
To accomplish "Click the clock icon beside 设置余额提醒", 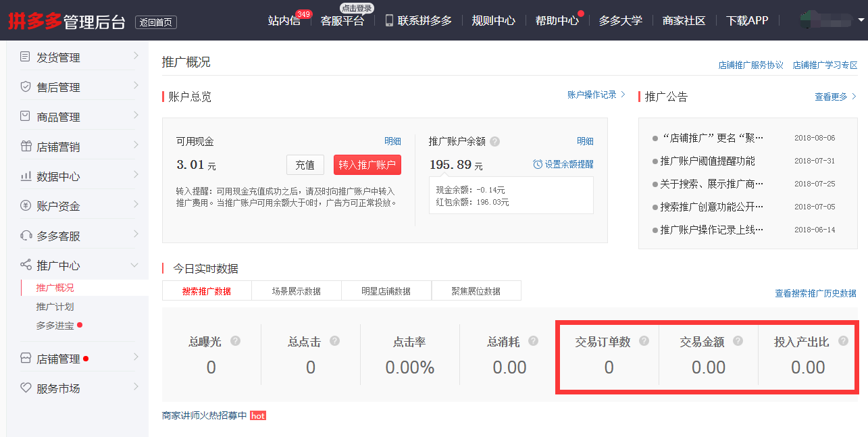I will 538,164.
